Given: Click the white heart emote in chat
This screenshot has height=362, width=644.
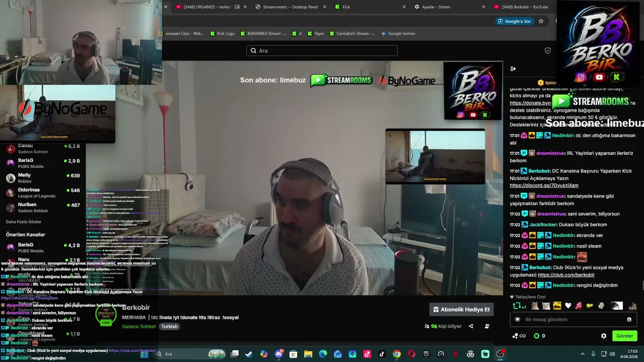Looking at the screenshot, I should (568, 306).
